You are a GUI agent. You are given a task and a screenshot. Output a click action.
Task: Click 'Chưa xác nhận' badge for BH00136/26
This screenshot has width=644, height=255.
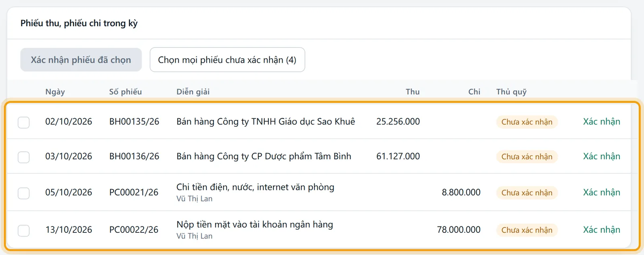tap(527, 156)
